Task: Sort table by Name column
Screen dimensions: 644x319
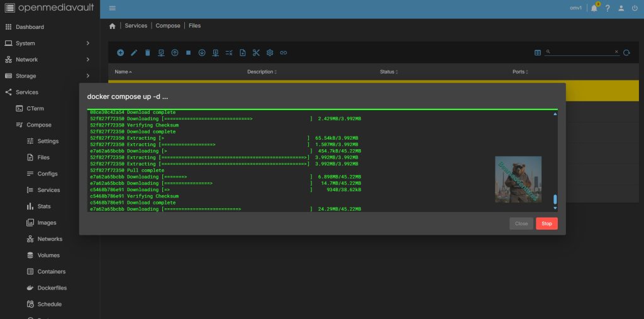Action: pyautogui.click(x=121, y=72)
